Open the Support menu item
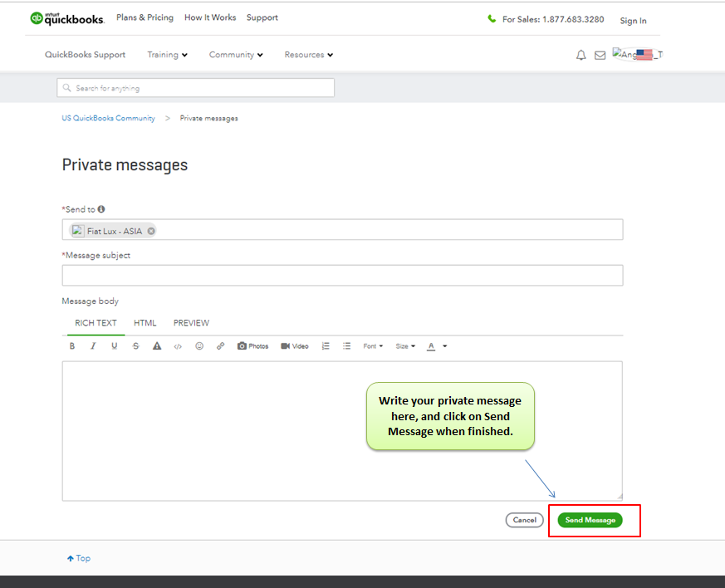 tap(262, 17)
